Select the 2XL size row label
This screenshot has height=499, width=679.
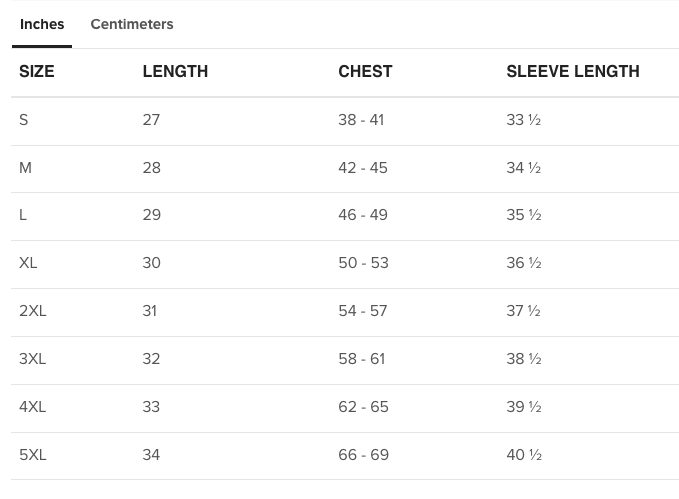click(33, 311)
